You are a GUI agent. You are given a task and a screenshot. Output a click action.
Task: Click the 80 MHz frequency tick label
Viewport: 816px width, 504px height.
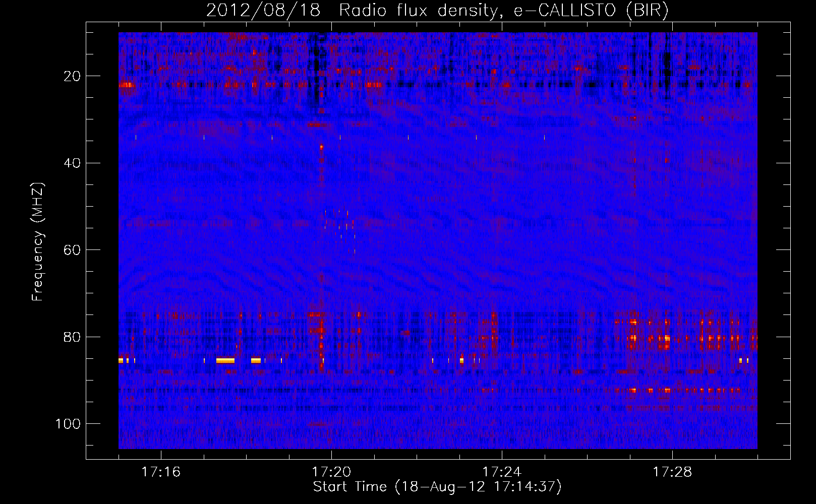73,337
